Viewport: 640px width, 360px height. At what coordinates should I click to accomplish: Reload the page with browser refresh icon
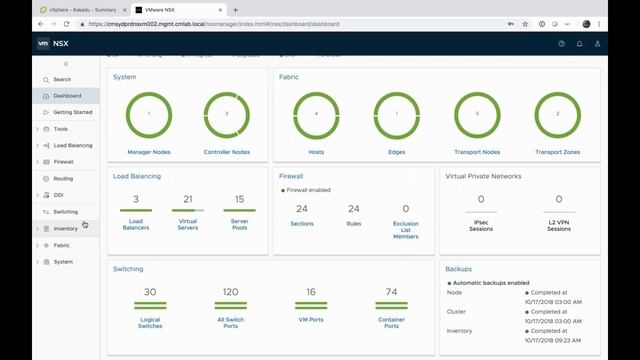point(67,24)
